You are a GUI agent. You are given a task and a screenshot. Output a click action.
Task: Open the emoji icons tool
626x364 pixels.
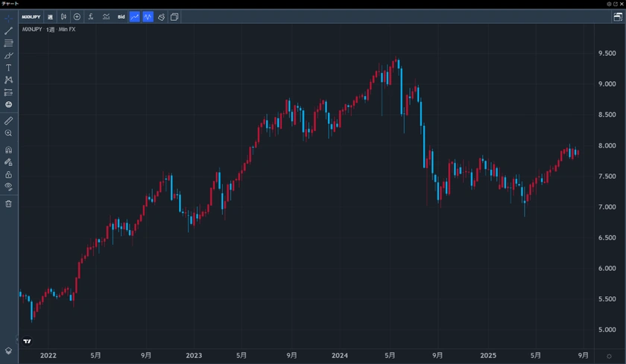click(x=8, y=104)
